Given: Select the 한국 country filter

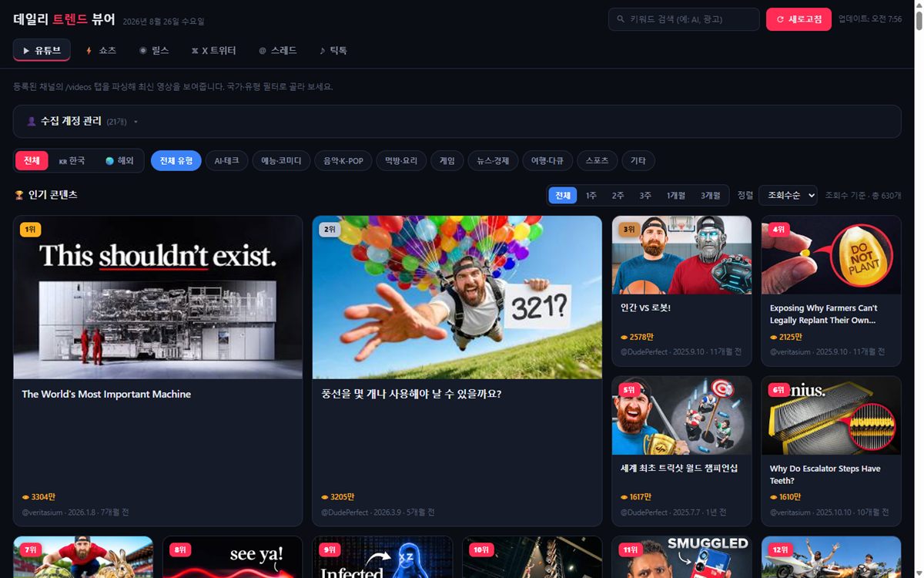Looking at the screenshot, I should tap(72, 161).
